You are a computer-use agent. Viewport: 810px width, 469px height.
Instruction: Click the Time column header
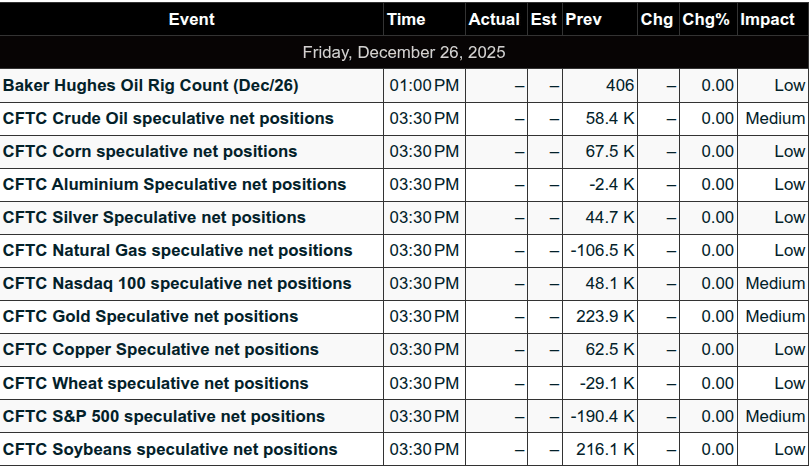[x=406, y=20]
